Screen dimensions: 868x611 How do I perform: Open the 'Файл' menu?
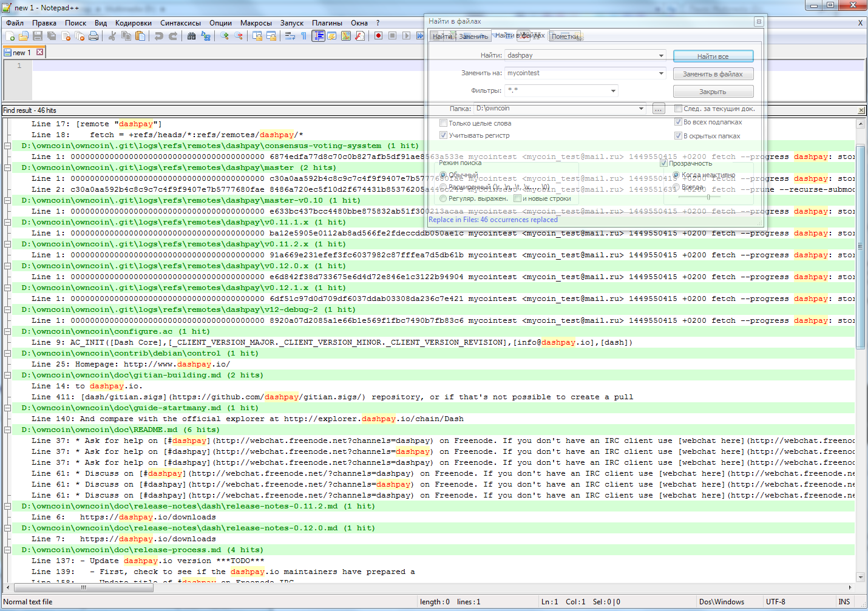pos(15,23)
